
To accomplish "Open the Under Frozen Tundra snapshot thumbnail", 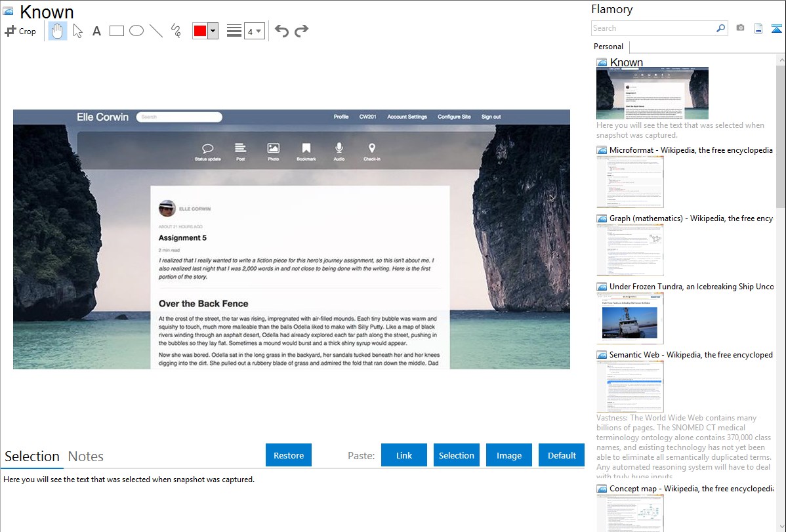I will 630,318.
